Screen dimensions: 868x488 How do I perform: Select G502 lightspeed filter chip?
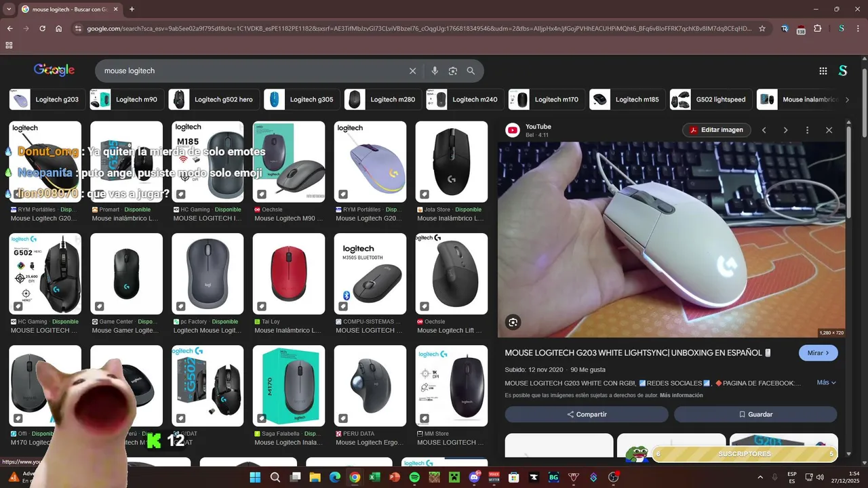point(709,100)
